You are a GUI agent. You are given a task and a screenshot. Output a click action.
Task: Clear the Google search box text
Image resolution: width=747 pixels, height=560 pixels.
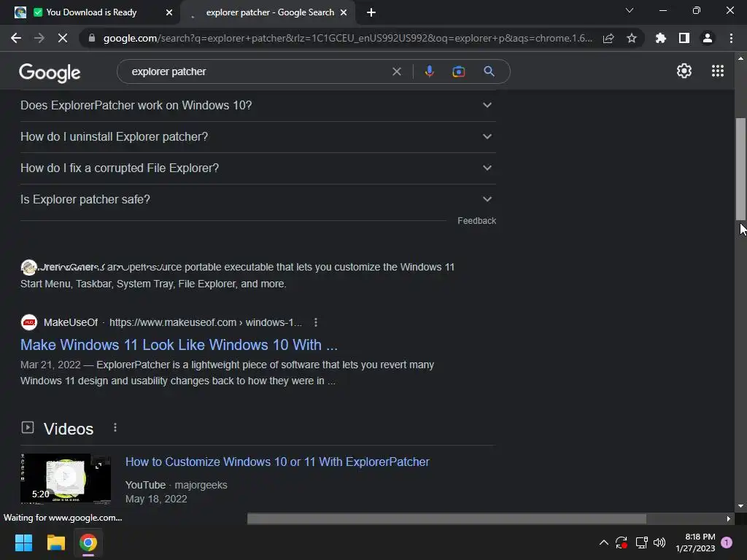(x=396, y=71)
